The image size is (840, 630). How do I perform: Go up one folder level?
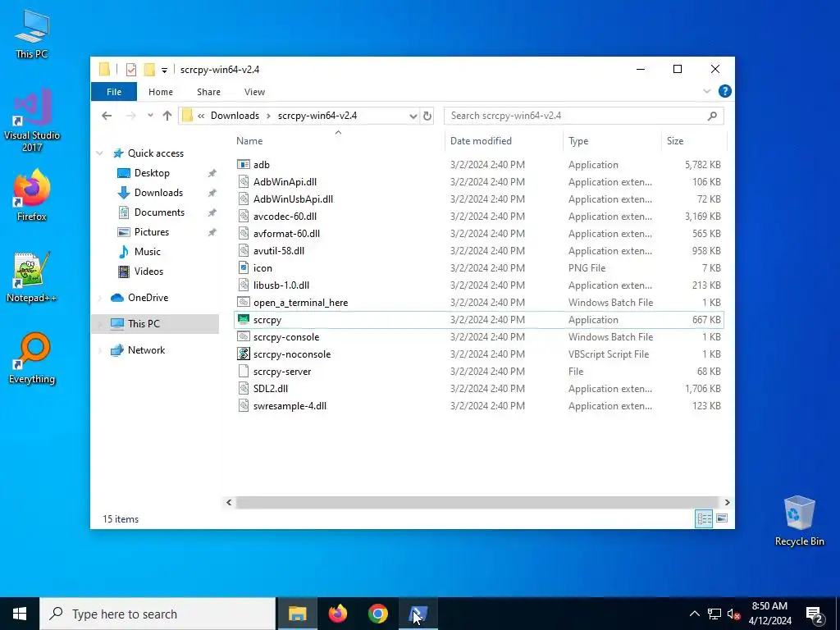(167, 116)
